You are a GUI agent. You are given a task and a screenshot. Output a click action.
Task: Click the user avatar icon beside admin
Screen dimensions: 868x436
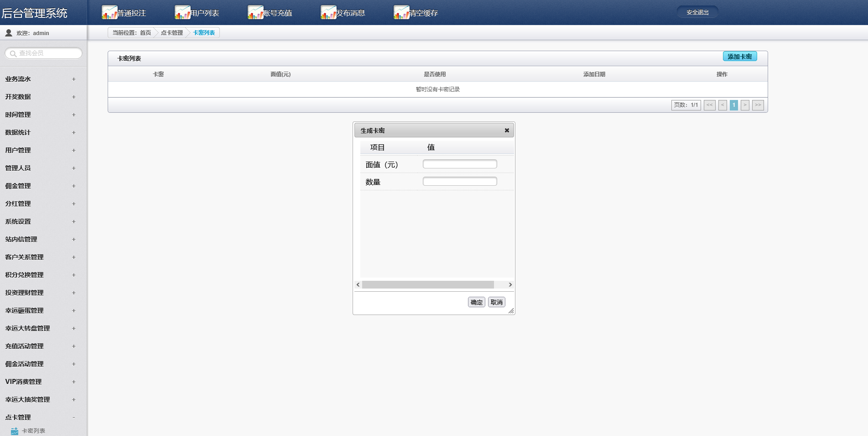click(x=9, y=33)
